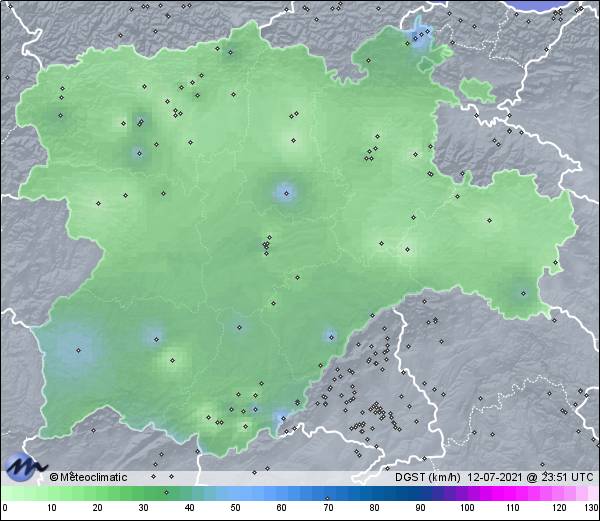Click scale label 80
The width and height of the screenshot is (600, 521).
(374, 508)
